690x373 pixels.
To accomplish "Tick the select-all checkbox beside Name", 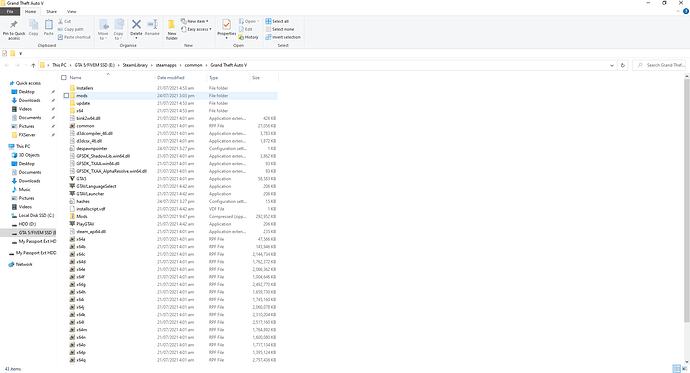I will point(64,77).
